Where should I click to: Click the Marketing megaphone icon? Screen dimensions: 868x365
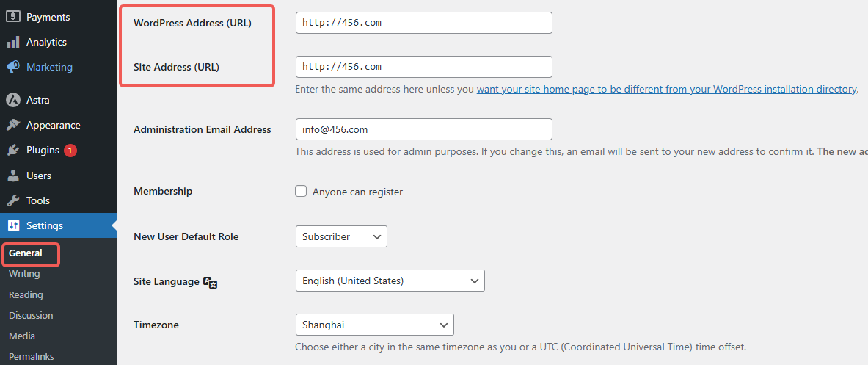pyautogui.click(x=13, y=67)
